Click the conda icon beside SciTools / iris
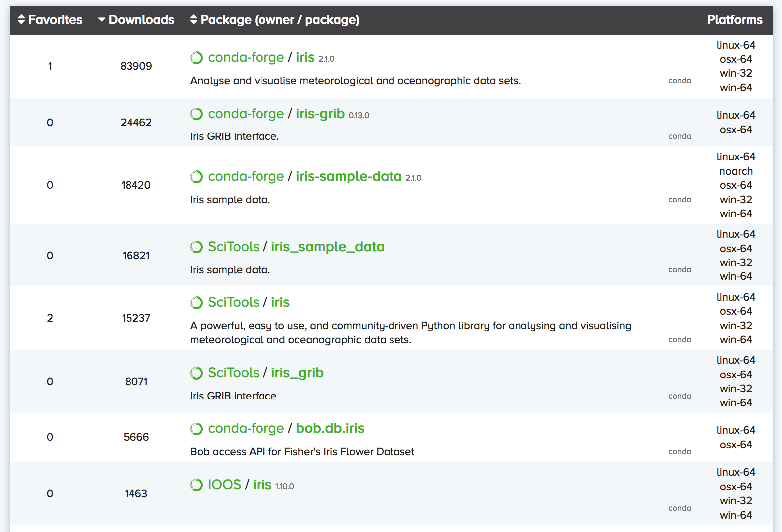The height and width of the screenshot is (532, 782). point(197,303)
